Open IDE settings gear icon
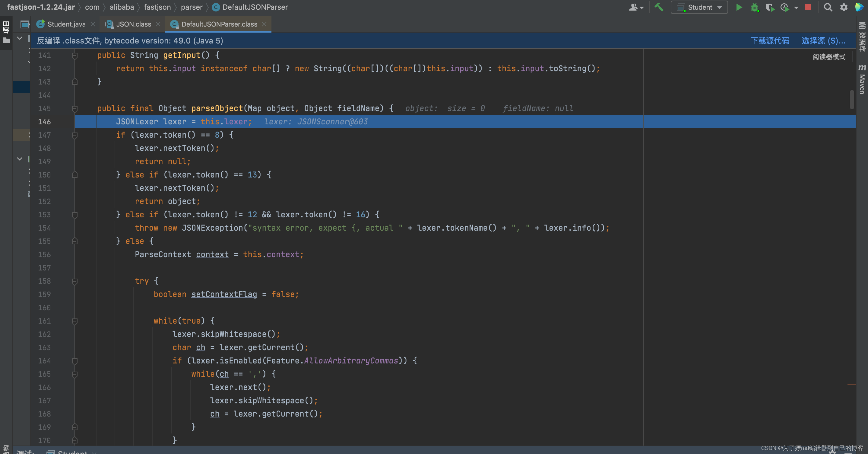Screen dimensions: 868x454 coord(843,8)
